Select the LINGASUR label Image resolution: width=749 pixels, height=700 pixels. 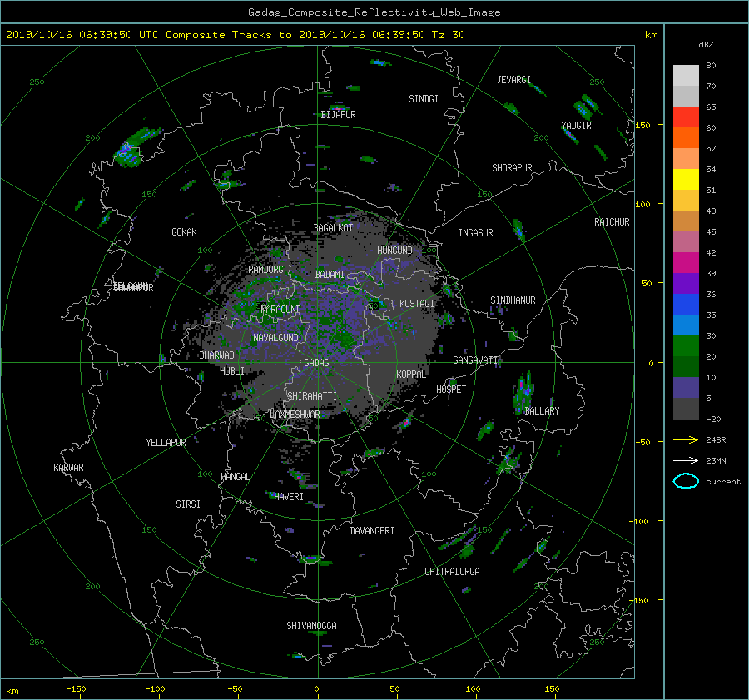coord(473,233)
